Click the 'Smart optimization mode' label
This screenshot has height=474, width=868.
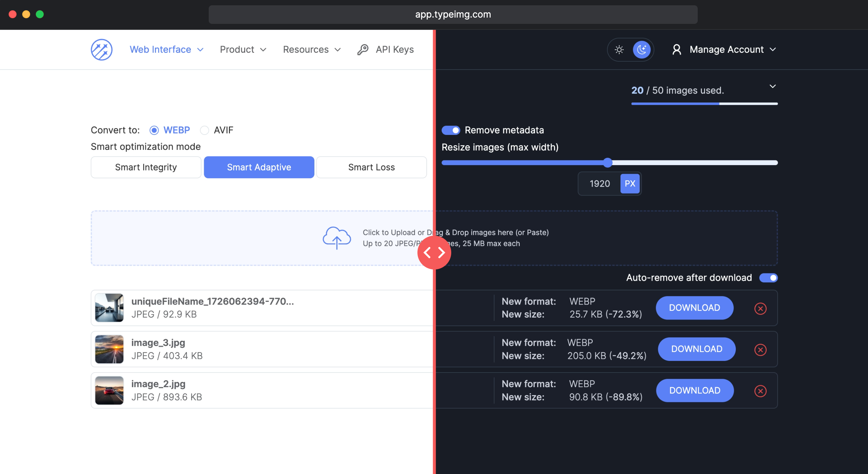(x=145, y=147)
